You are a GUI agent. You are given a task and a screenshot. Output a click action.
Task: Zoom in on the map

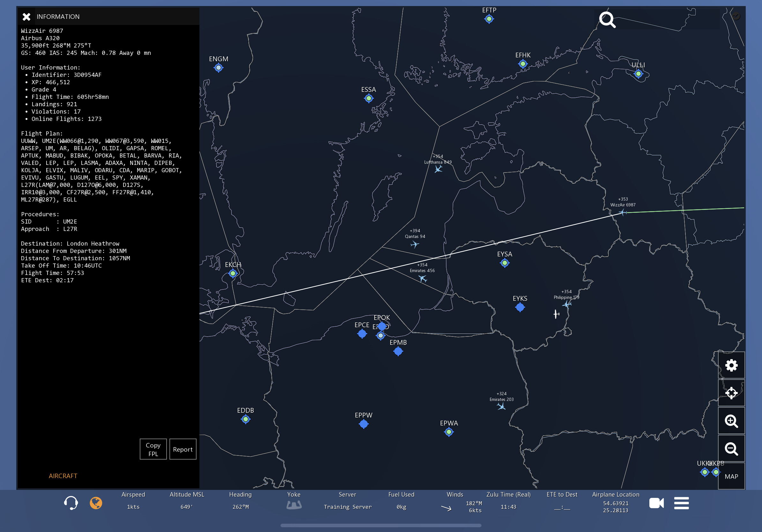[731, 421]
